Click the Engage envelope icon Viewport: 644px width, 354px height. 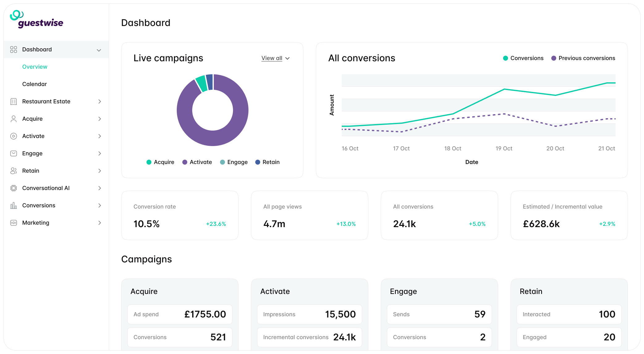coord(14,153)
